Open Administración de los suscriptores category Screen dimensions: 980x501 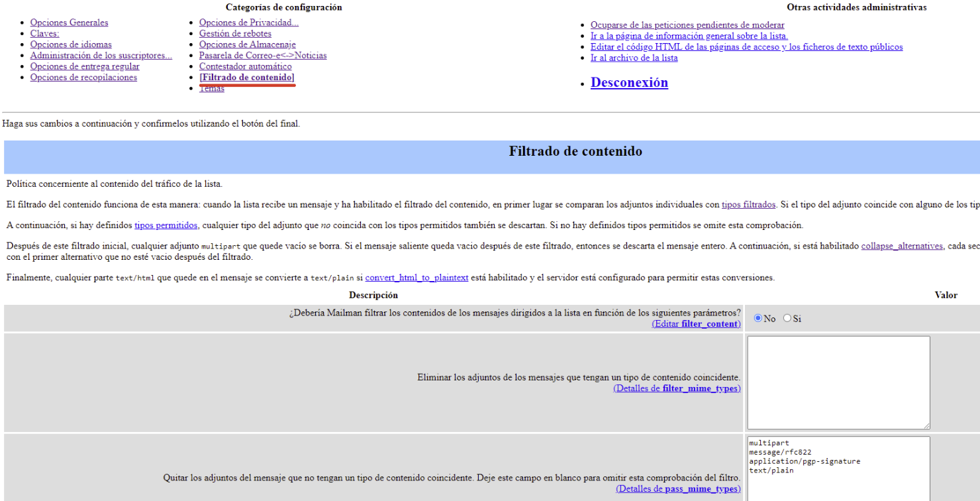click(x=101, y=56)
